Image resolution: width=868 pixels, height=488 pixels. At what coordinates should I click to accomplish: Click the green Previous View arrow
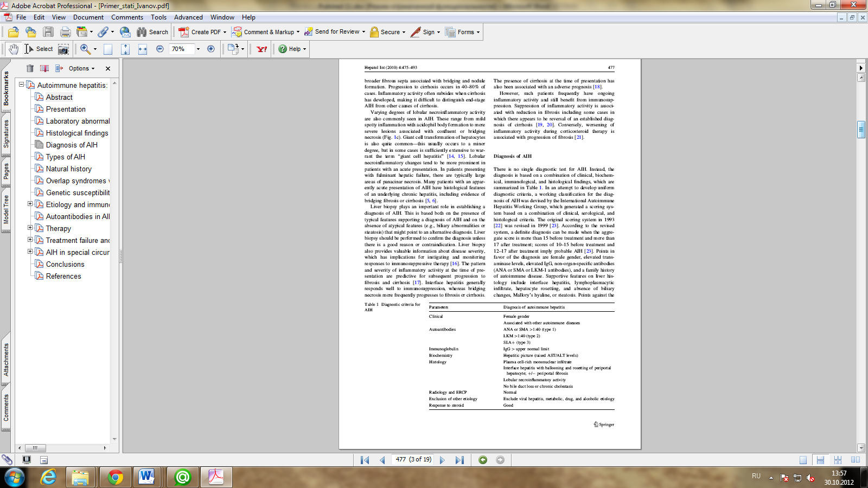tap(483, 460)
